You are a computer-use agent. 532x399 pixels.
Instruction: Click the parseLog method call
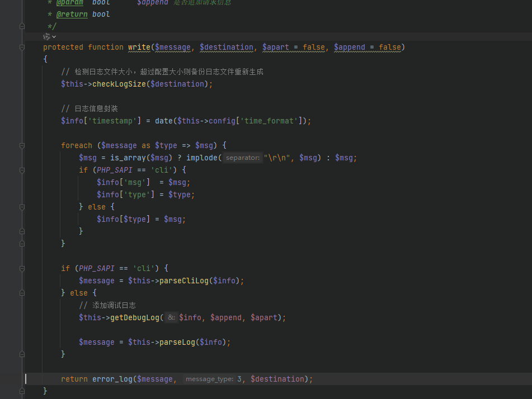tap(177, 343)
